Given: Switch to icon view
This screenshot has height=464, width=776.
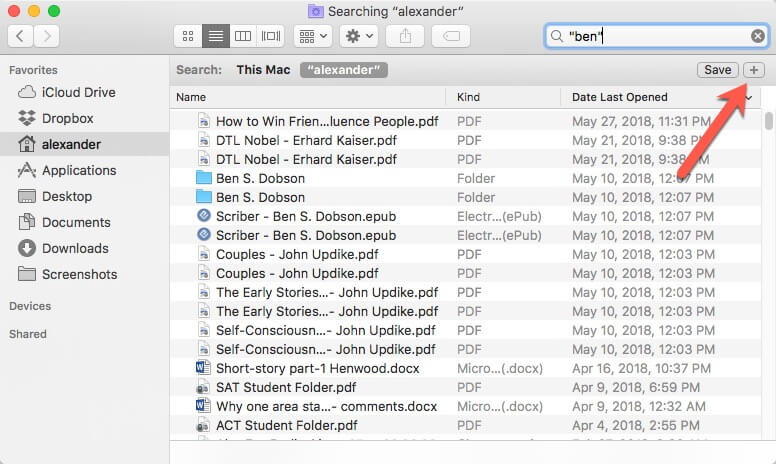Looking at the screenshot, I should [188, 36].
